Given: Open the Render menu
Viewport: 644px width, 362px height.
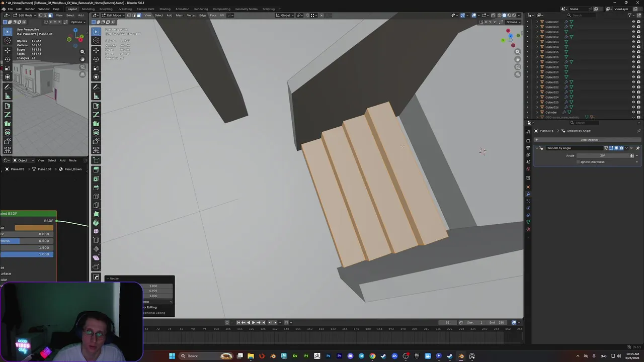Looking at the screenshot, I should tap(30, 9).
